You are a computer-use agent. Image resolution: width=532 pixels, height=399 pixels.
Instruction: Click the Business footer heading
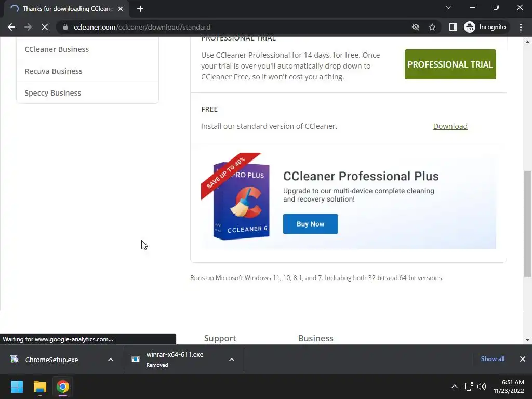(316, 338)
